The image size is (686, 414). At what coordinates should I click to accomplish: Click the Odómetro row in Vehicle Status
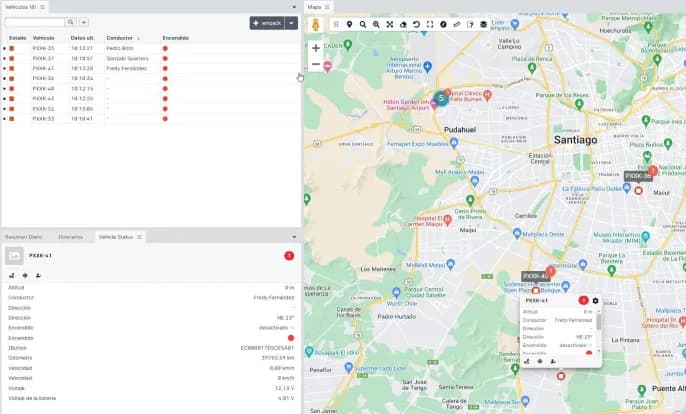(150, 358)
